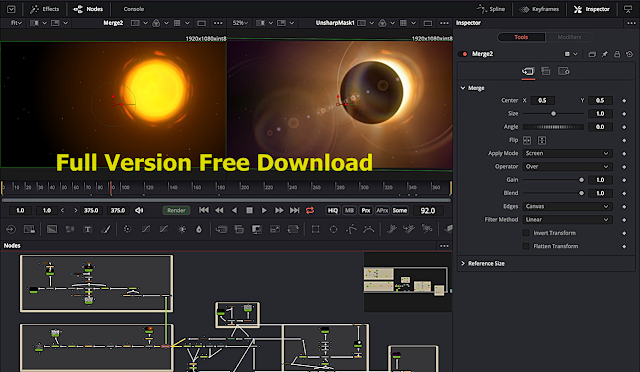This screenshot has height=372, width=640.
Task: Add a Blur droplet tool
Action: (x=199, y=229)
